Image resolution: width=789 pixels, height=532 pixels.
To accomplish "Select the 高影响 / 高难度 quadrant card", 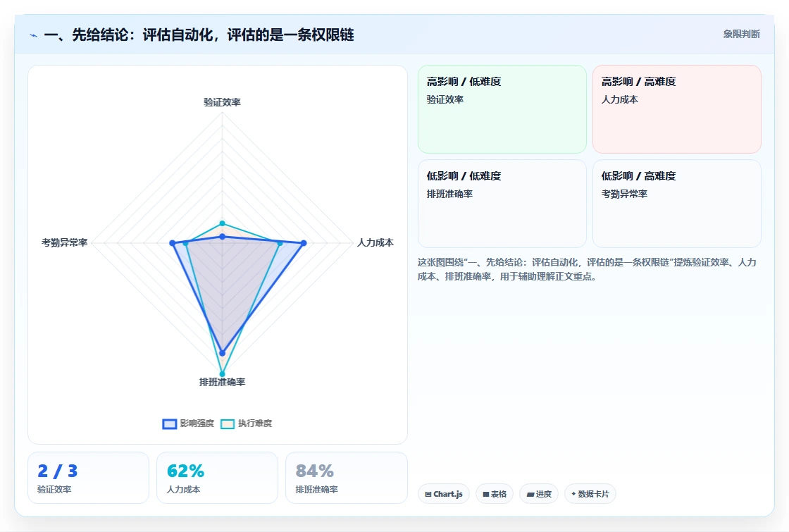I will [677, 109].
